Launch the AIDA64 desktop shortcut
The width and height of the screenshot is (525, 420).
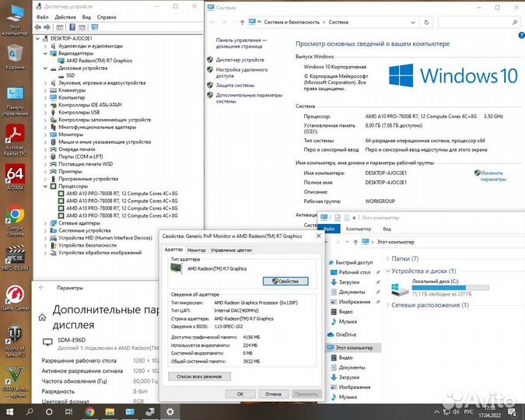(15, 177)
